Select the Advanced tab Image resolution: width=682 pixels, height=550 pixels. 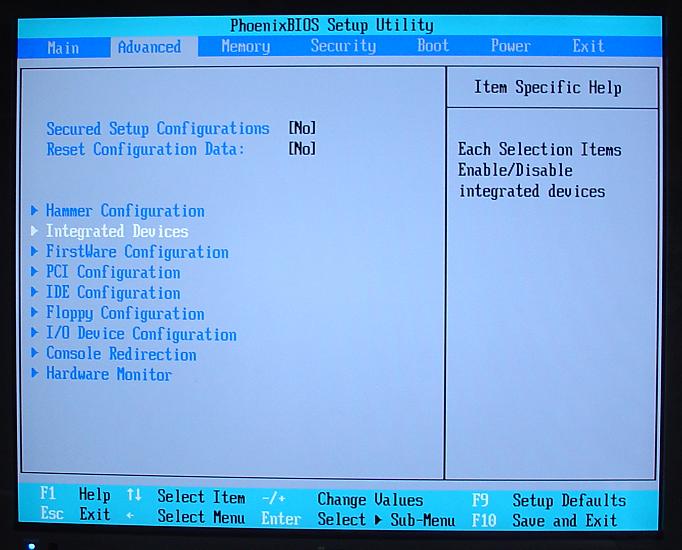tap(149, 47)
